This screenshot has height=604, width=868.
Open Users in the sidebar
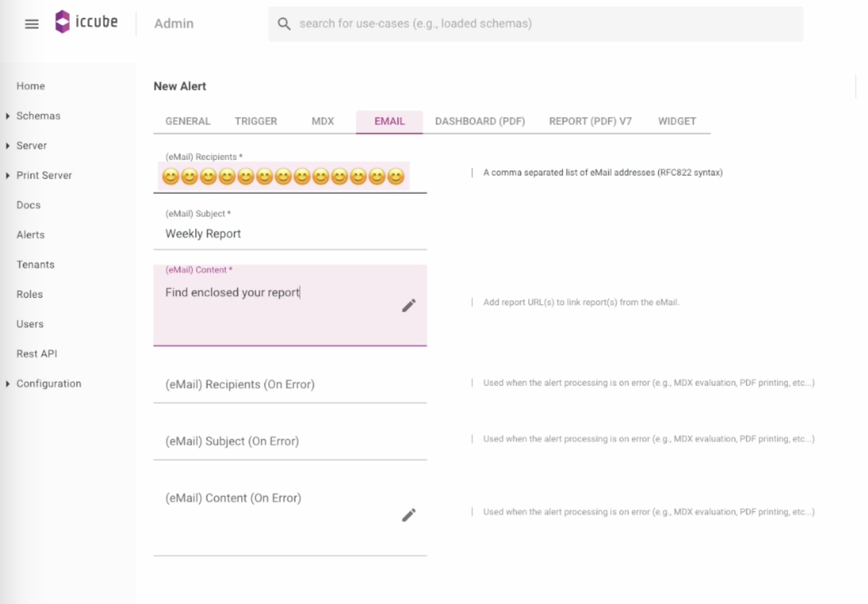pos(30,325)
